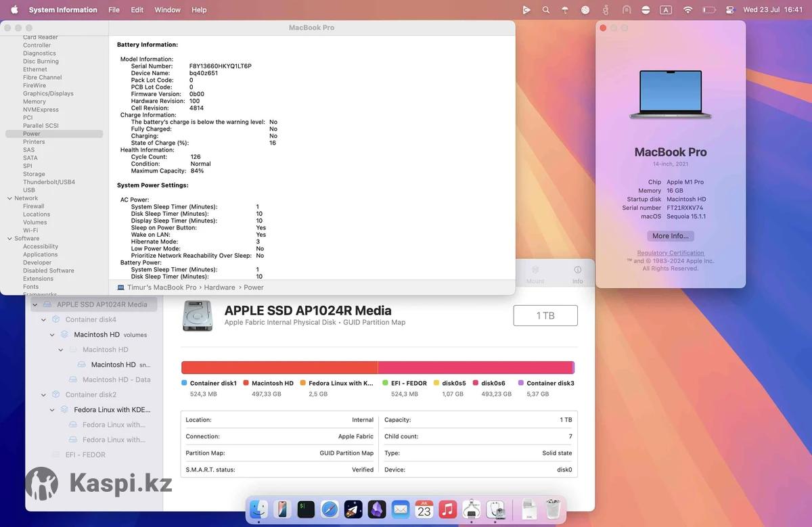Select Disabled Software in the sidebar
Image resolution: width=812 pixels, height=527 pixels.
(49, 271)
